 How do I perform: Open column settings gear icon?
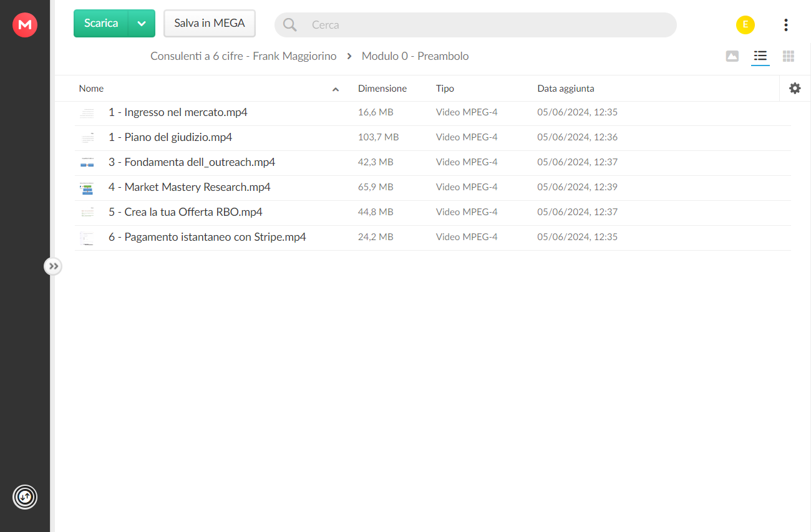click(x=795, y=89)
